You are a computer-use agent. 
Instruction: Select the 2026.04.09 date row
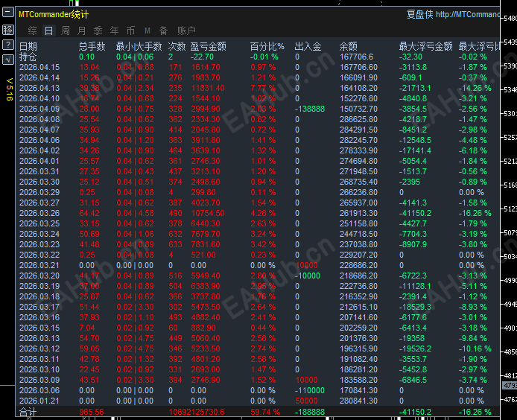click(x=39, y=109)
